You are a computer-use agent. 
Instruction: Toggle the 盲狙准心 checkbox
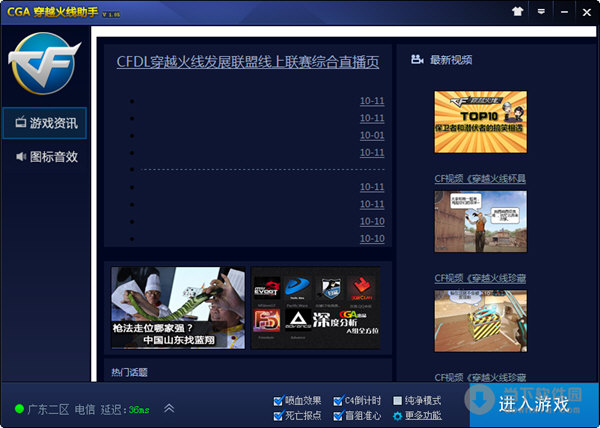click(338, 416)
